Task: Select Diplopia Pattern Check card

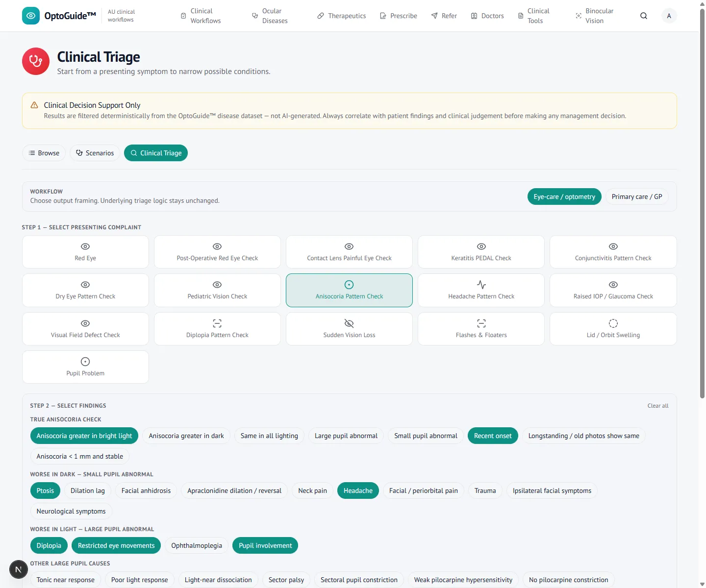Action: coord(217,329)
